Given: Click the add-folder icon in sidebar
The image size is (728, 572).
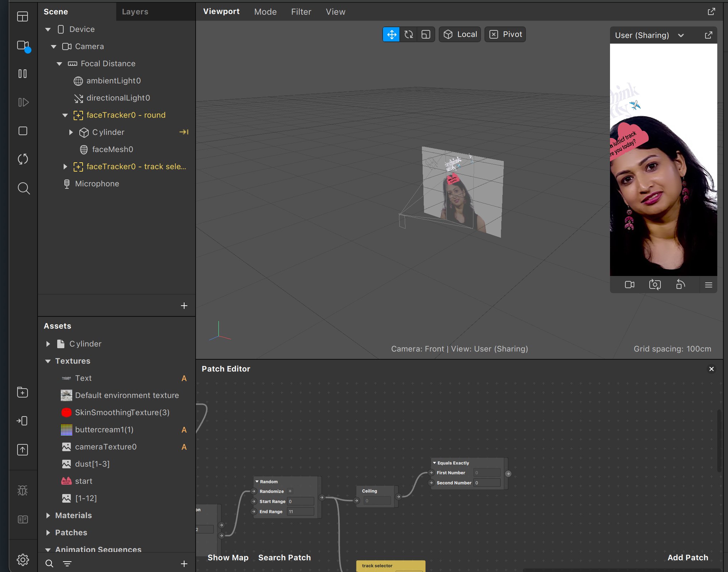Looking at the screenshot, I should click(x=23, y=392).
